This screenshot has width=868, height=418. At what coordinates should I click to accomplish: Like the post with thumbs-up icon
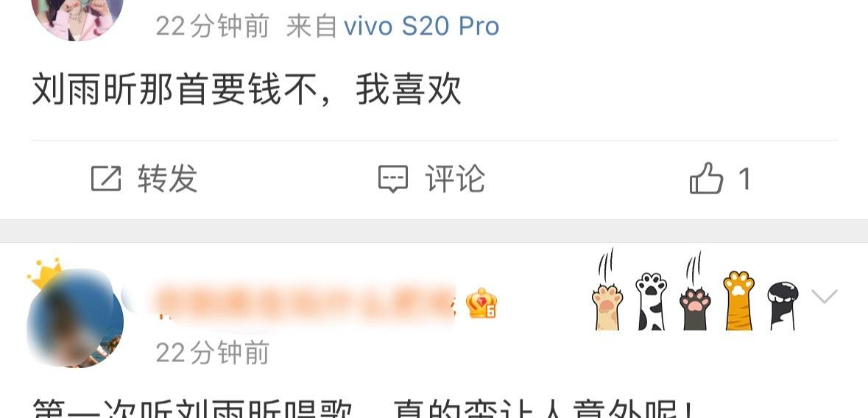click(706, 178)
